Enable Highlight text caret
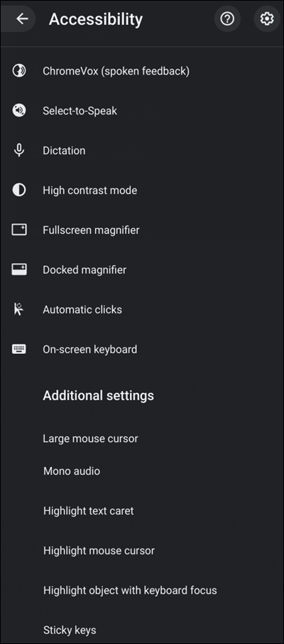284x644 pixels. point(142,510)
